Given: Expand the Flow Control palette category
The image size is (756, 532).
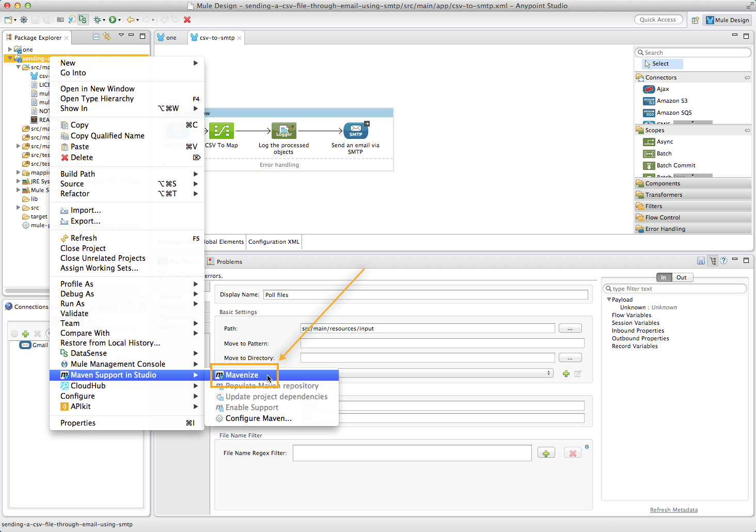Looking at the screenshot, I should click(x=663, y=217).
